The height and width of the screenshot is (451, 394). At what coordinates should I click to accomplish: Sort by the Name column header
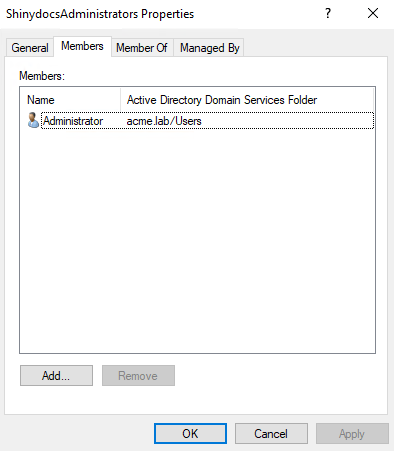pos(70,100)
